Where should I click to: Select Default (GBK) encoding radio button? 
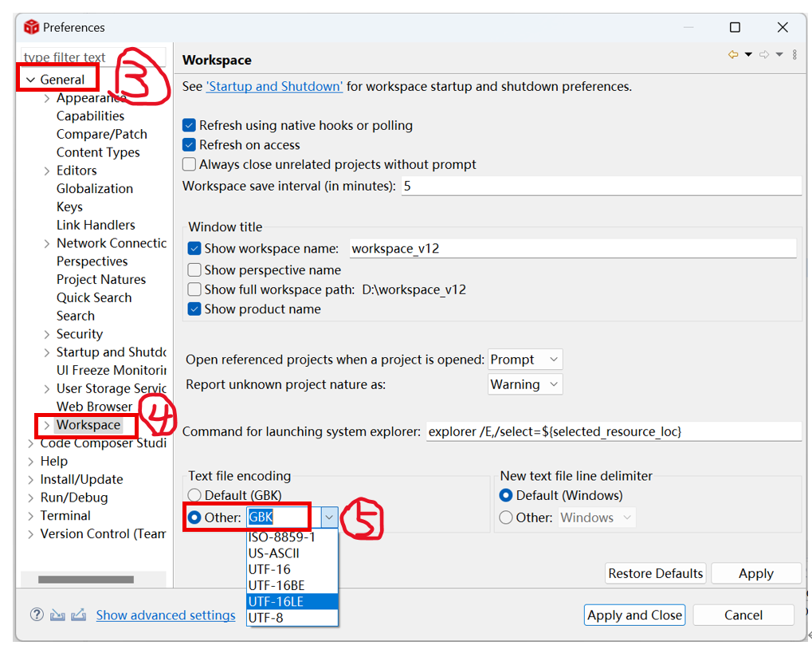(194, 496)
